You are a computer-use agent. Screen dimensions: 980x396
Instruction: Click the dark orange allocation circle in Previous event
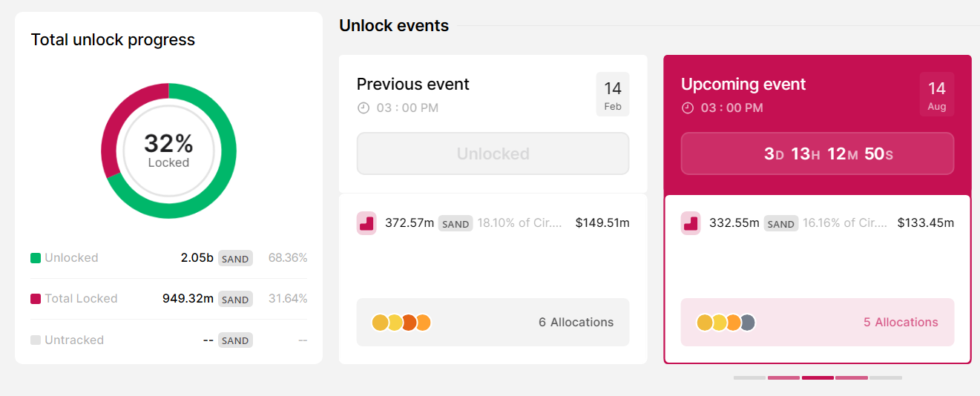(x=409, y=323)
